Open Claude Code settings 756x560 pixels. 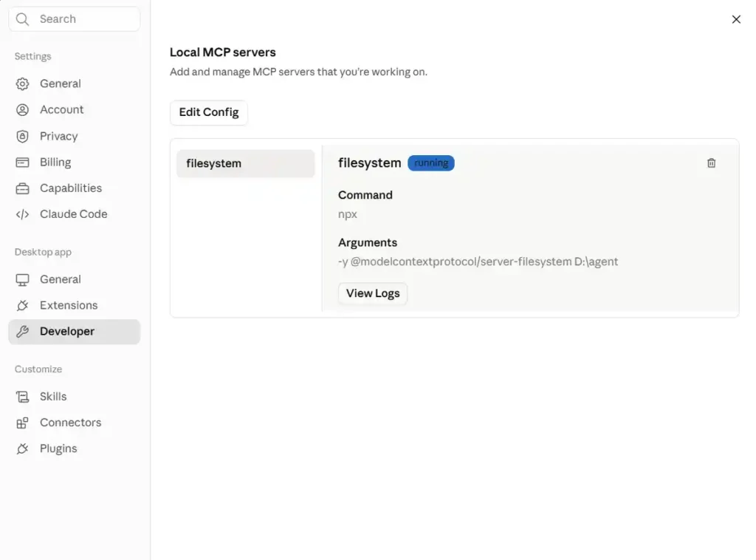75,214
